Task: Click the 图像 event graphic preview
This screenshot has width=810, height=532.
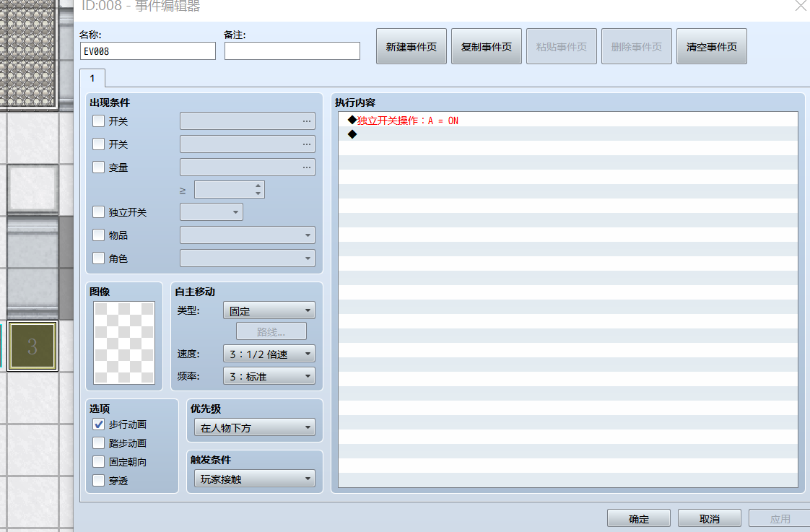Action: [x=124, y=343]
